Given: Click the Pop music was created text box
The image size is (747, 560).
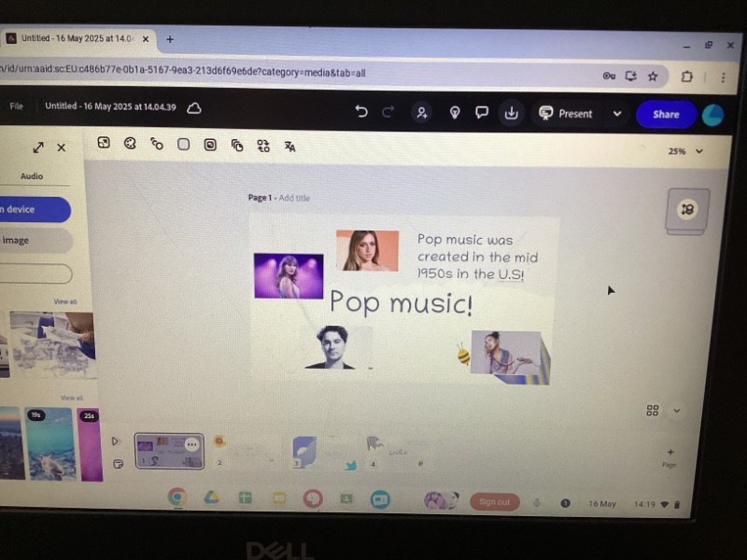Looking at the screenshot, I should (478, 257).
